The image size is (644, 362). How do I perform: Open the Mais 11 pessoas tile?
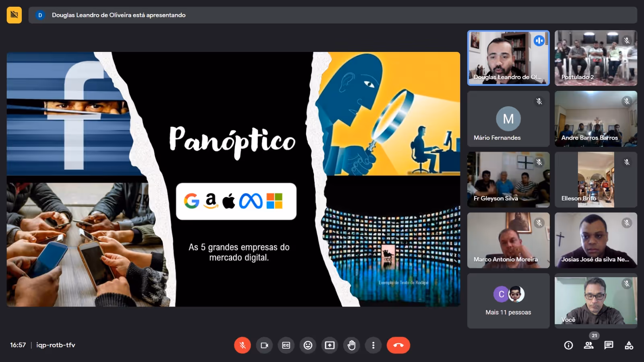click(x=508, y=301)
